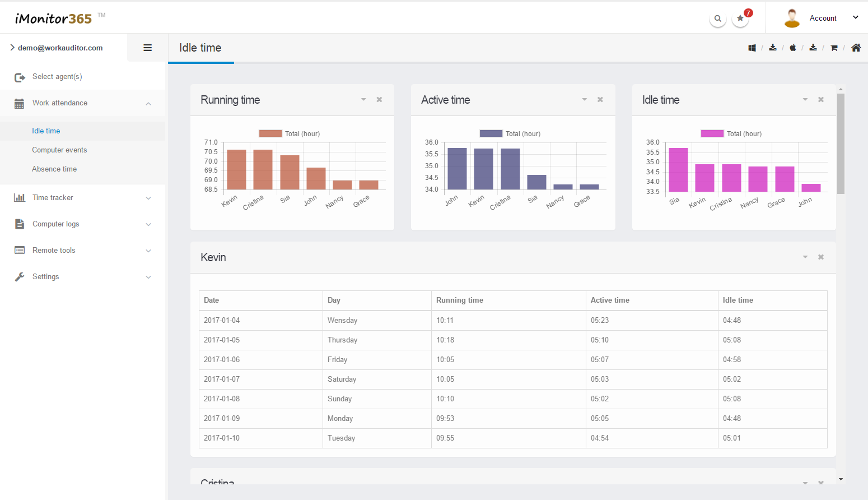This screenshot has height=500, width=868.
Task: Close the Running time panel
Action: [x=379, y=100]
